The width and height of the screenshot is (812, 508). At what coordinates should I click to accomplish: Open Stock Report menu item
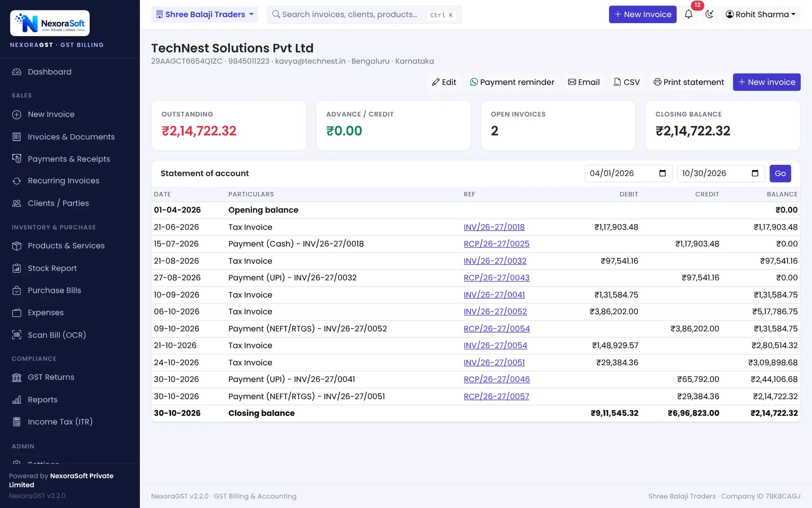52,268
